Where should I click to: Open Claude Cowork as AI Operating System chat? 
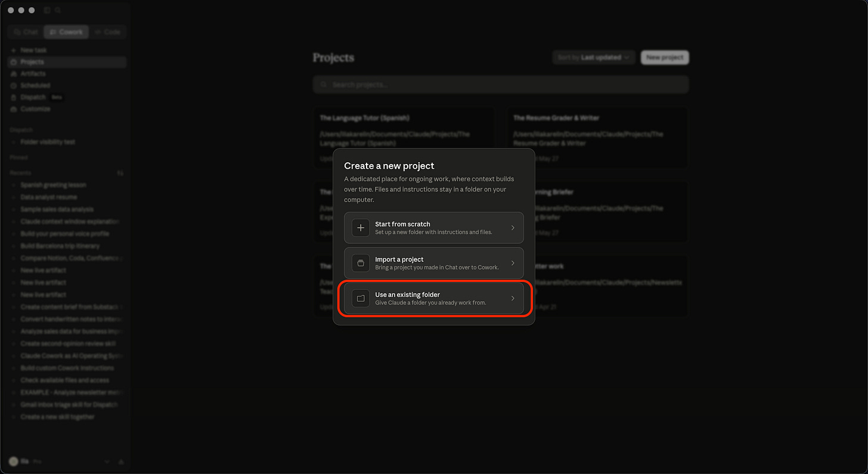67,356
